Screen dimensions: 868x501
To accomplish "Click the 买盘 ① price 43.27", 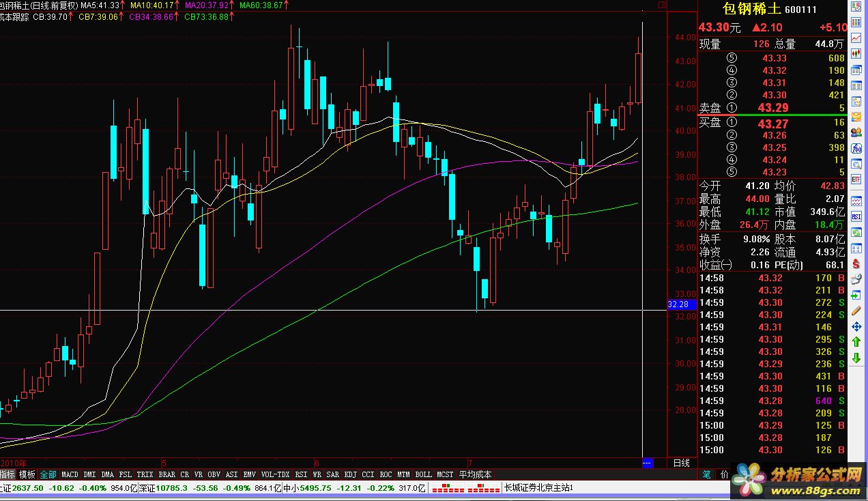I will point(773,124).
